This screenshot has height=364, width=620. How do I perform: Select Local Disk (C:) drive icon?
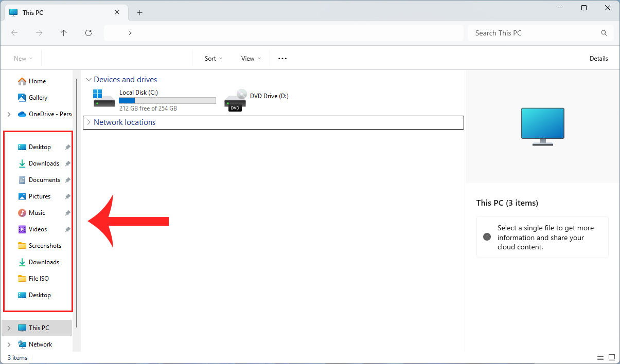[103, 99]
